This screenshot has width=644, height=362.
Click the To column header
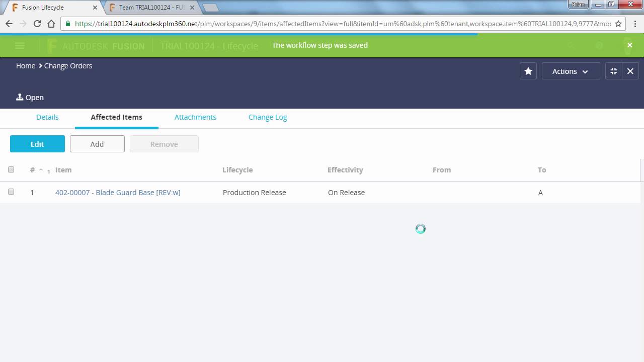pos(542,170)
